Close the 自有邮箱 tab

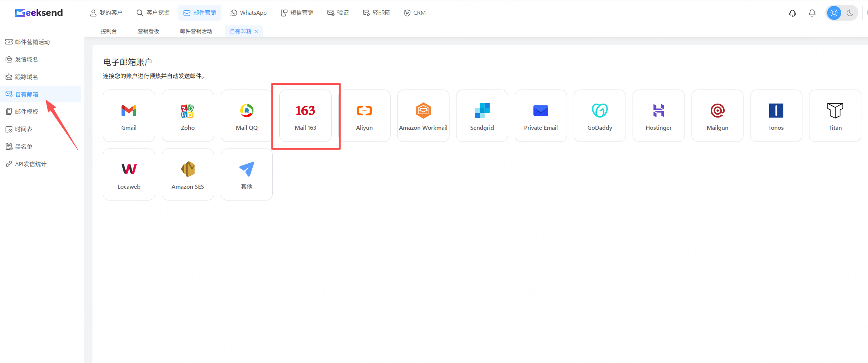click(257, 32)
